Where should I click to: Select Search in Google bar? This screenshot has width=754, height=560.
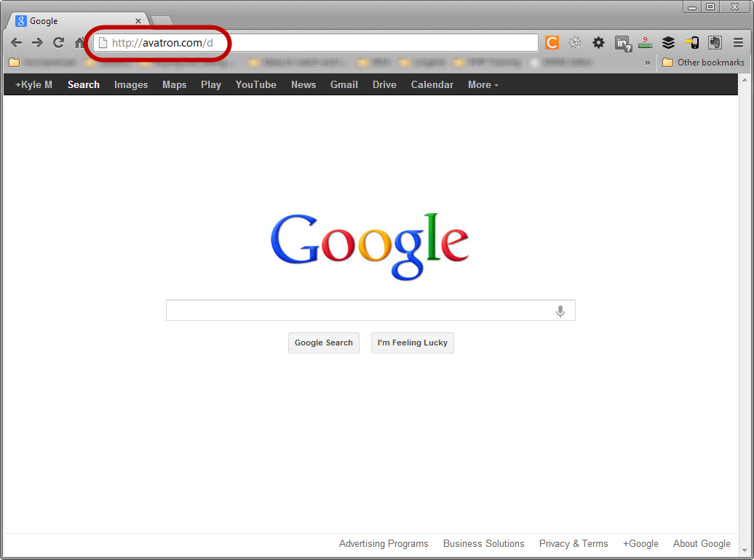click(84, 84)
